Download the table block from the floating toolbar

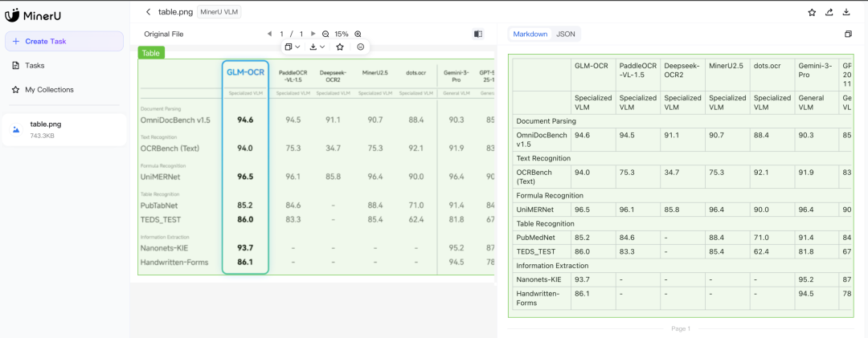tap(313, 47)
